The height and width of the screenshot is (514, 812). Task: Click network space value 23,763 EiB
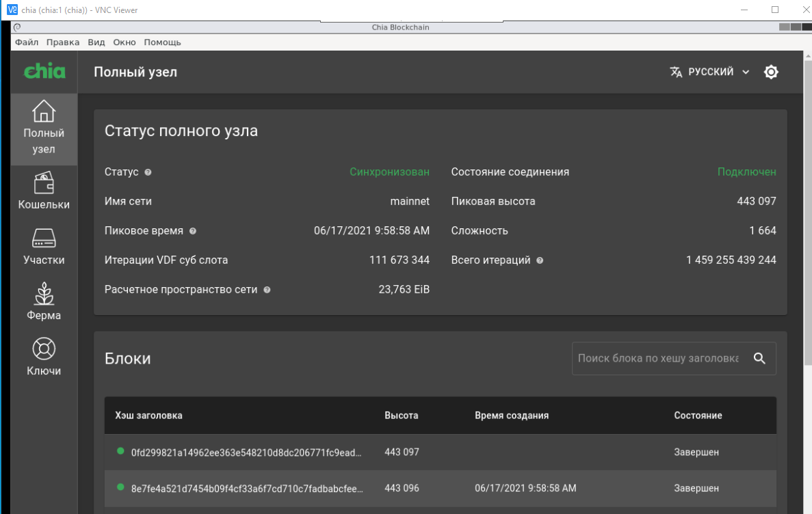(x=404, y=290)
